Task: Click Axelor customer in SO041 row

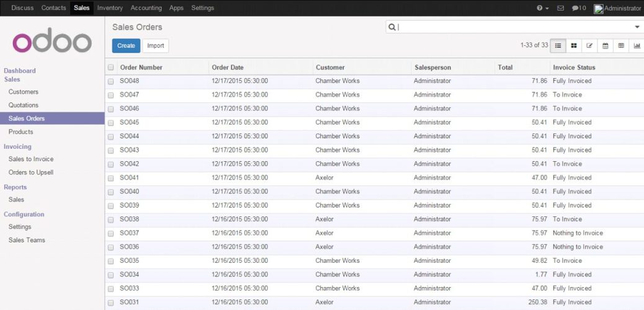Action: coord(324,178)
